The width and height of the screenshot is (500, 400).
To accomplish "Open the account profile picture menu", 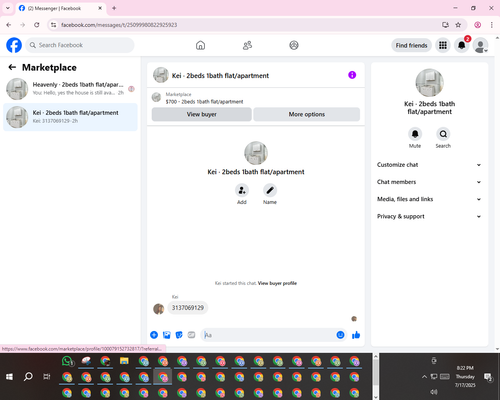I will click(481, 45).
